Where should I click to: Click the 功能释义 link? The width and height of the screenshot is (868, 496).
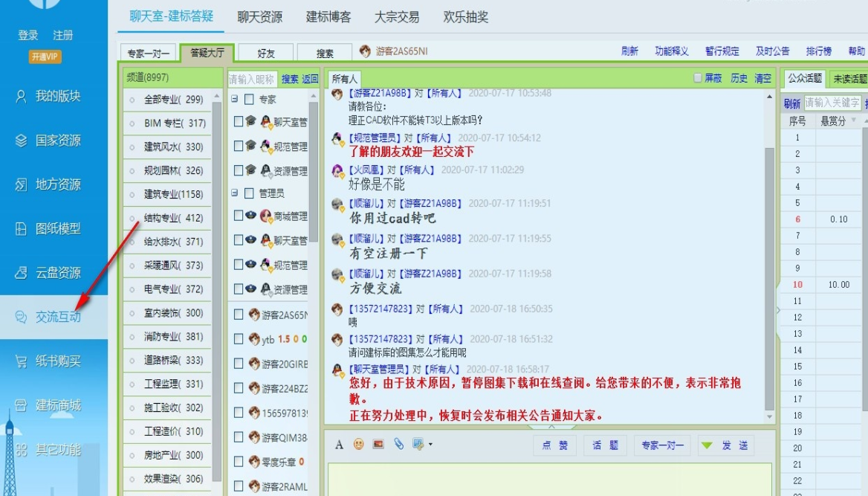coord(672,51)
